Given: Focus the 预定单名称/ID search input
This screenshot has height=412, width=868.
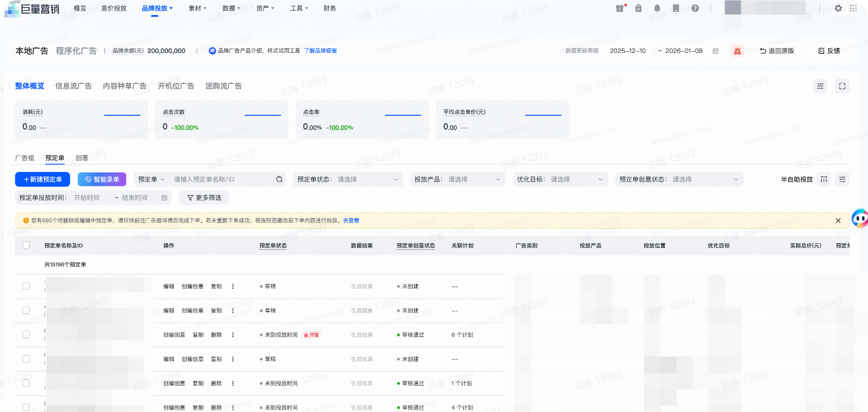Looking at the screenshot, I should coord(222,179).
